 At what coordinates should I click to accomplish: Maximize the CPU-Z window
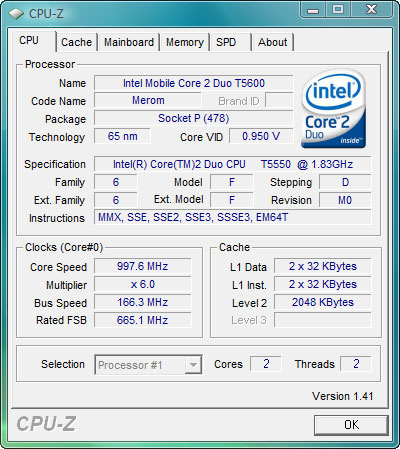[x=338, y=10]
